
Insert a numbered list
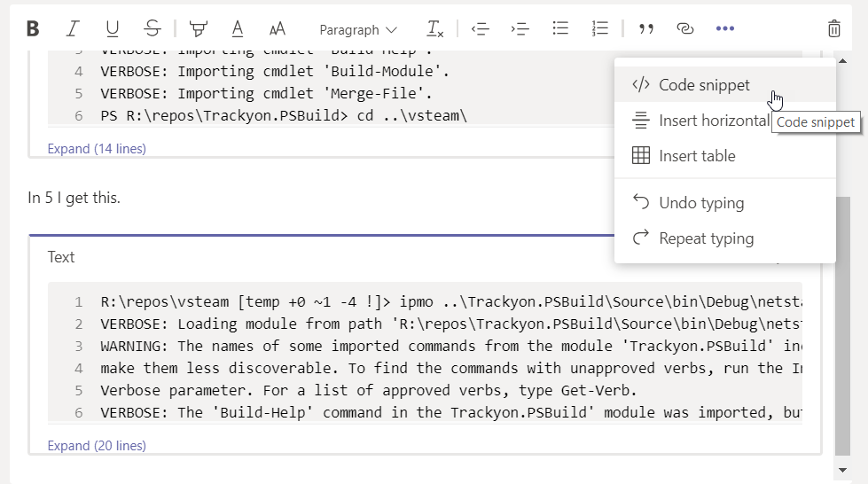tap(600, 28)
